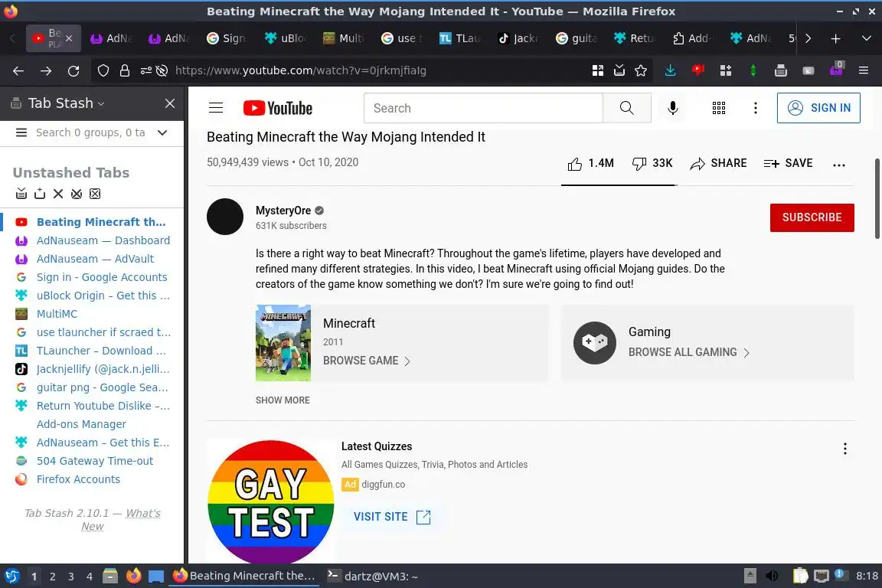Image resolution: width=882 pixels, height=588 pixels.
Task: Open BROWSE GAME link for Minecraft
Action: click(367, 361)
